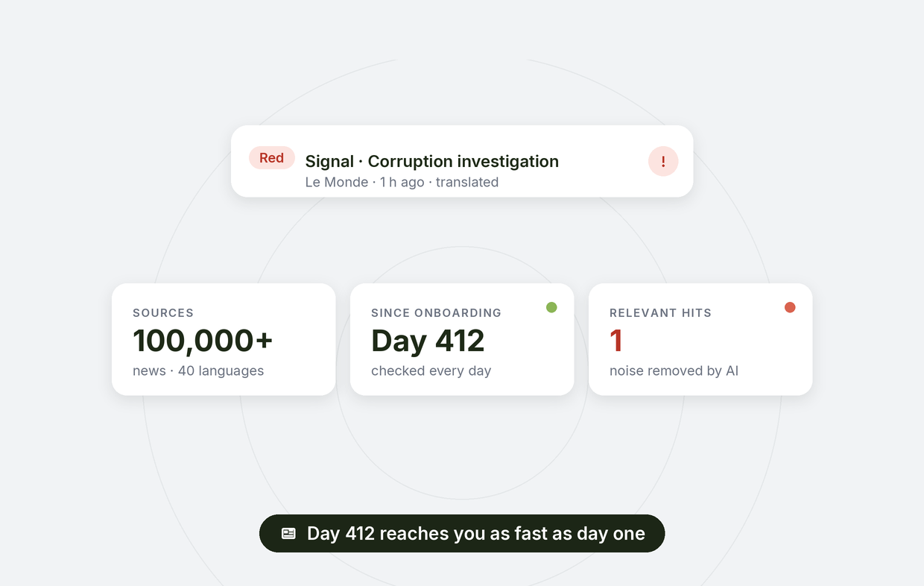Image resolution: width=924 pixels, height=586 pixels.
Task: Select the Red severity badge
Action: point(271,158)
